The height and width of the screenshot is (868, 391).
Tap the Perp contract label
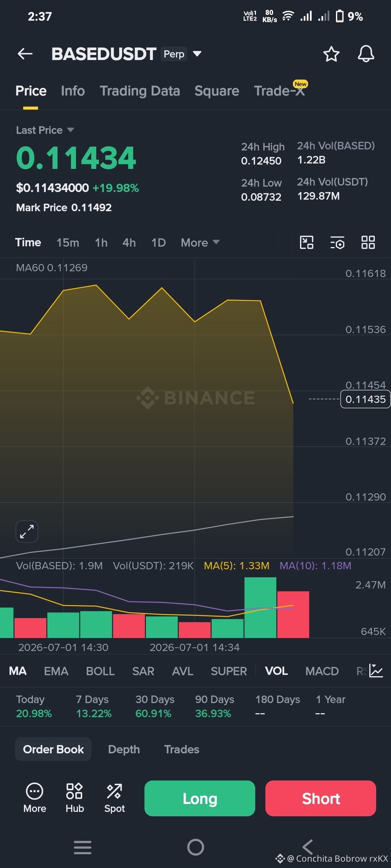point(174,54)
